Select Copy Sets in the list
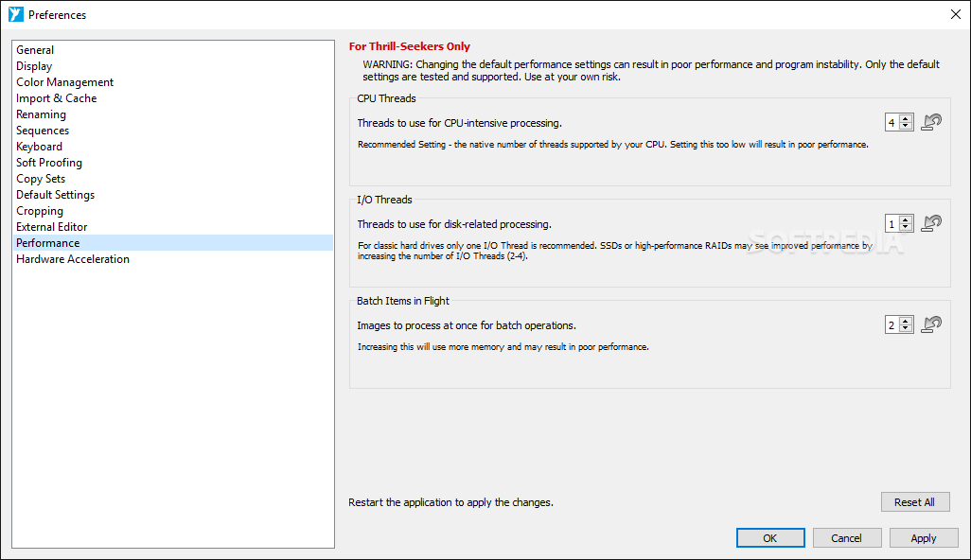 [173, 179]
